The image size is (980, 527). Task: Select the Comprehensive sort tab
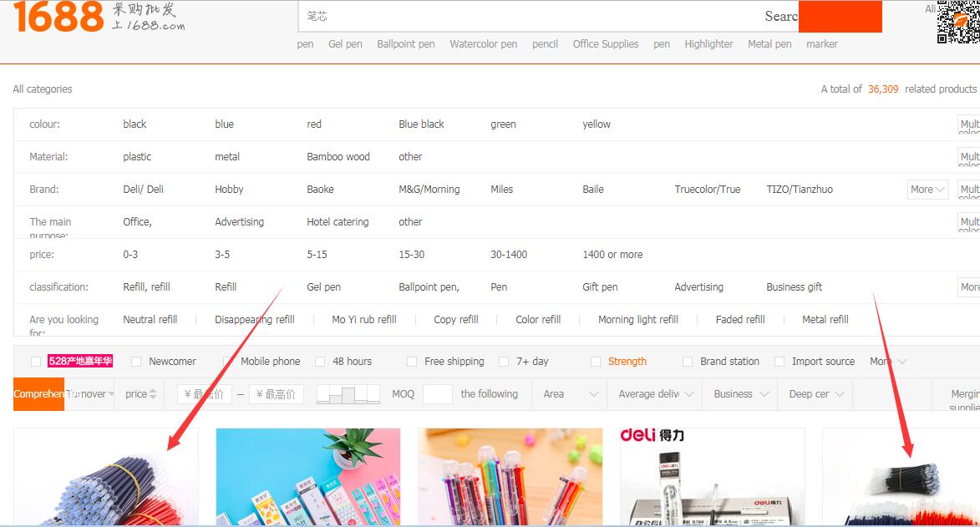(x=38, y=394)
